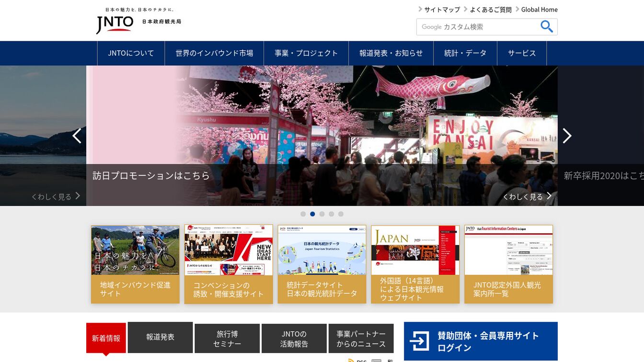Click 訪日プロモーションはこちら caption
This screenshot has width=644, height=362.
[151, 176]
